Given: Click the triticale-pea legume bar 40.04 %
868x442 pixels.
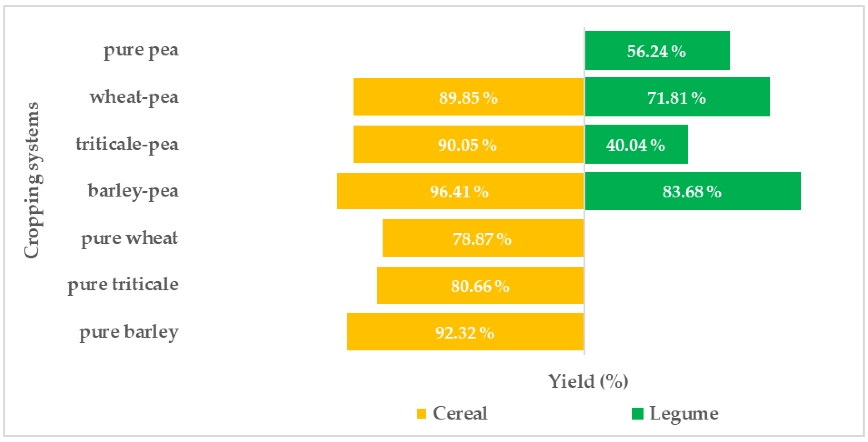Looking at the screenshot, I should pyautogui.click(x=636, y=144).
